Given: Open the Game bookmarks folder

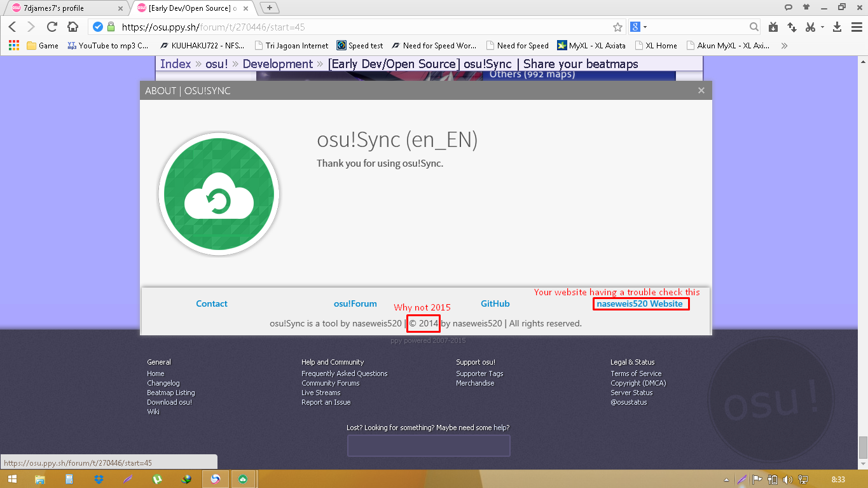Looking at the screenshot, I should point(43,46).
